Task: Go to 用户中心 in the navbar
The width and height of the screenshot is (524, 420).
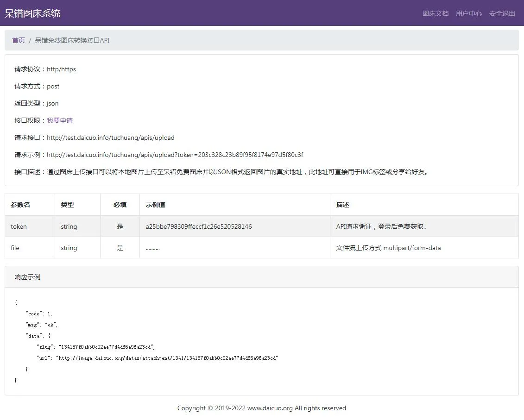Action: [468, 13]
